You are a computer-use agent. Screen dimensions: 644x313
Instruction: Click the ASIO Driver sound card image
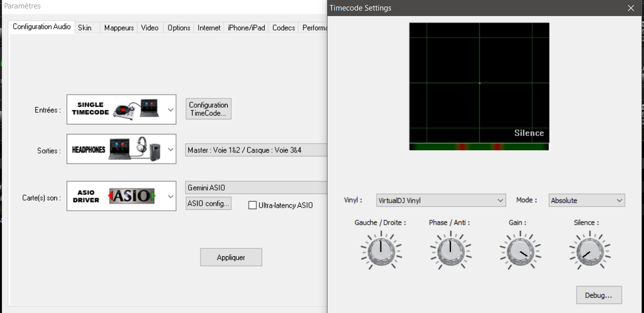pos(116,196)
